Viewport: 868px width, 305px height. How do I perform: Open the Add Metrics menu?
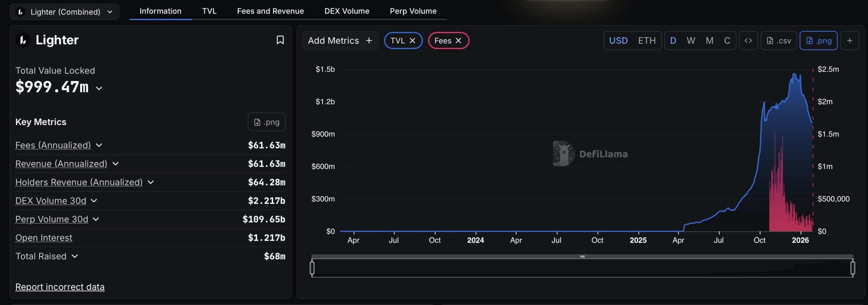340,41
